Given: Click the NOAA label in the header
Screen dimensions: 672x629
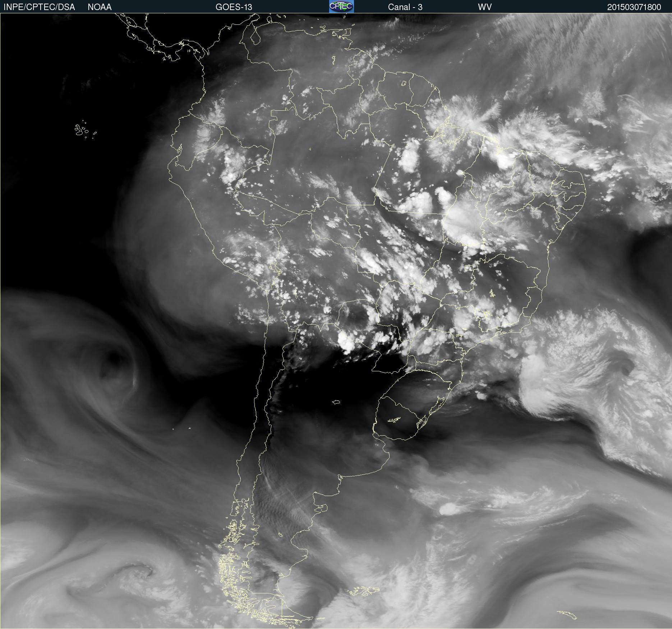Looking at the screenshot, I should click(100, 7).
